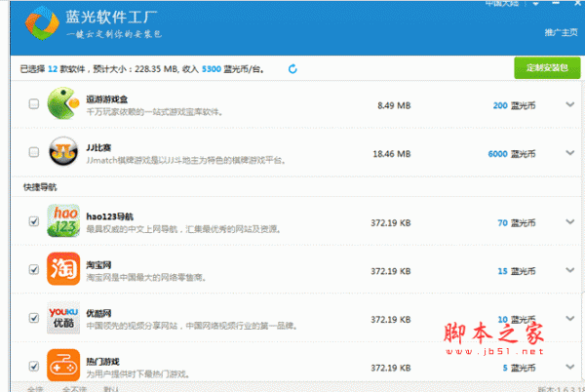Click the 逗游游戏盒 green Pac-Man icon
The image size is (585, 392).
click(x=63, y=103)
